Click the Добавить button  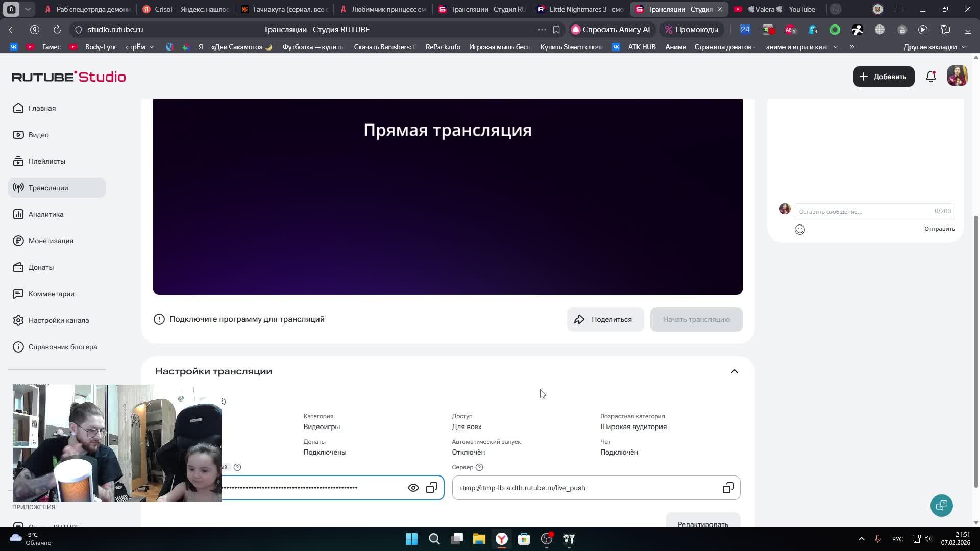884,77
